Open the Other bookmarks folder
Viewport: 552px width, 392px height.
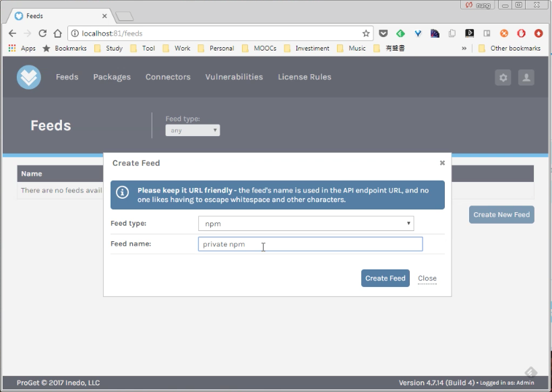pos(510,48)
